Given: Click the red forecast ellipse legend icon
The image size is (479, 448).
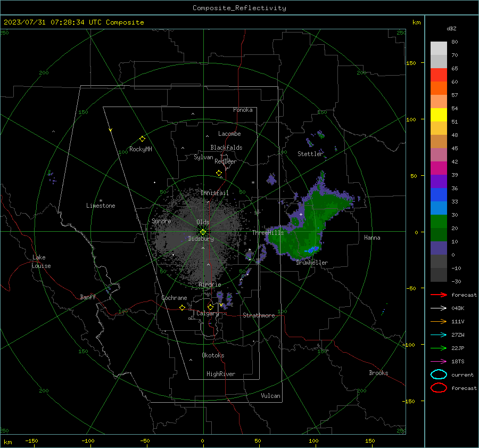Looking at the screenshot, I should tap(439, 388).
